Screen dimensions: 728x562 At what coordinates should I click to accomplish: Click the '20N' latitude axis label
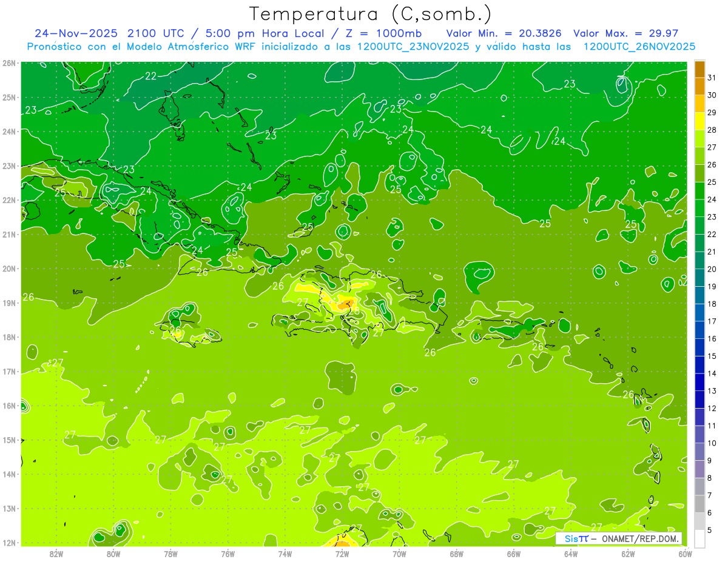[x=9, y=269]
